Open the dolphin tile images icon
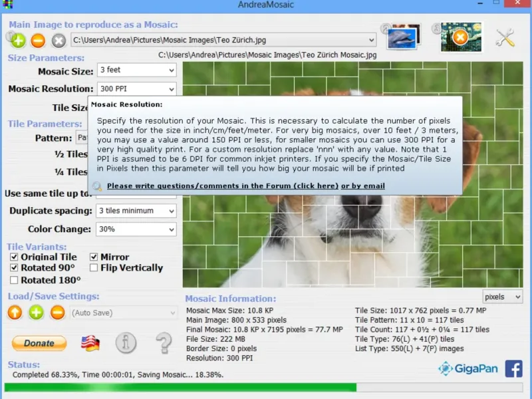This screenshot has height=399, width=532. pyautogui.click(x=404, y=37)
